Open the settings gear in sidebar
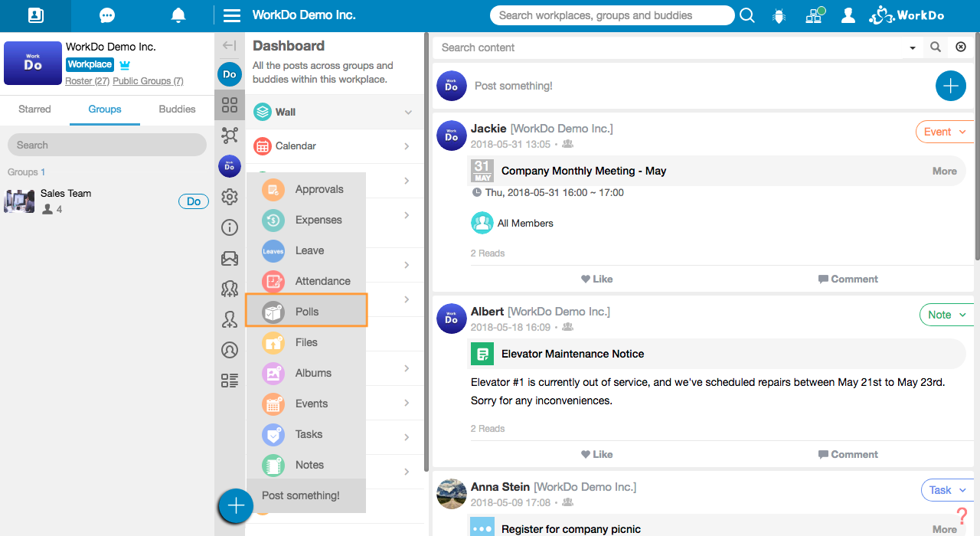Screen dimensions: 980x536 tap(230, 197)
